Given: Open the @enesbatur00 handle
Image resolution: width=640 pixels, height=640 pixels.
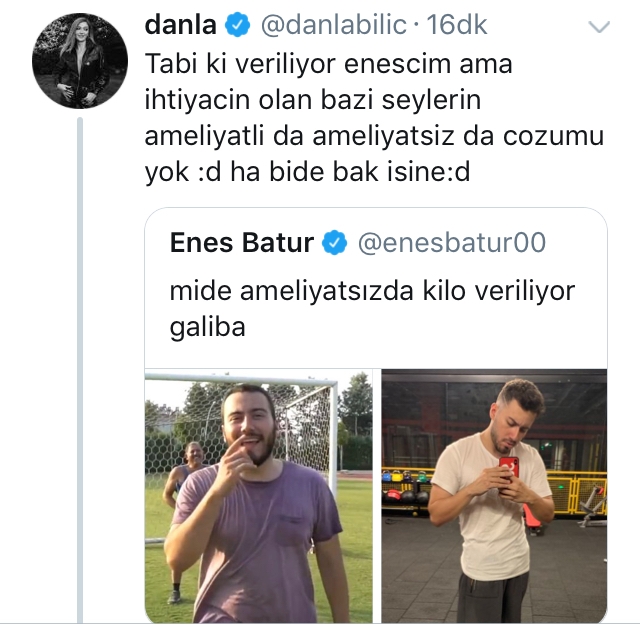Looking at the screenshot, I should click(452, 243).
